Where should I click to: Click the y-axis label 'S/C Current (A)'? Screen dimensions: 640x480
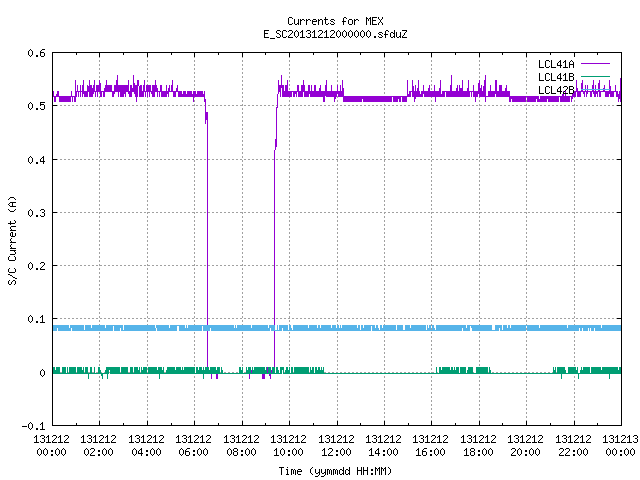click(x=12, y=240)
